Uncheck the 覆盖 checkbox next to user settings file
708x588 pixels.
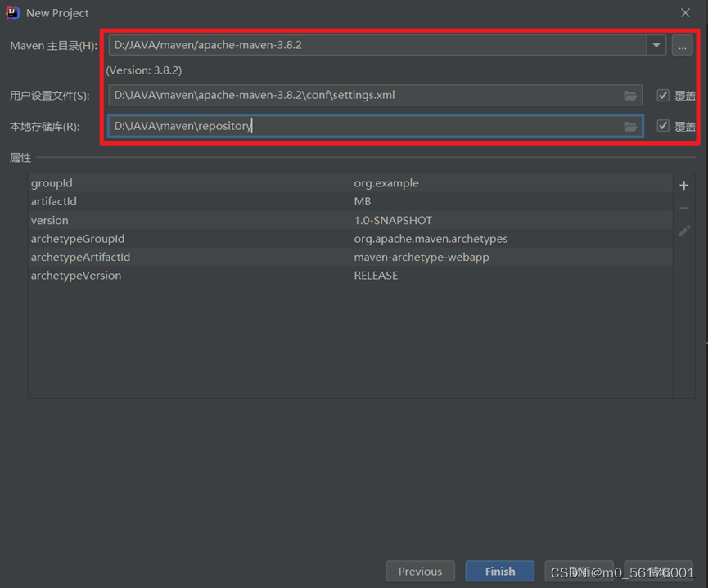[x=663, y=95]
